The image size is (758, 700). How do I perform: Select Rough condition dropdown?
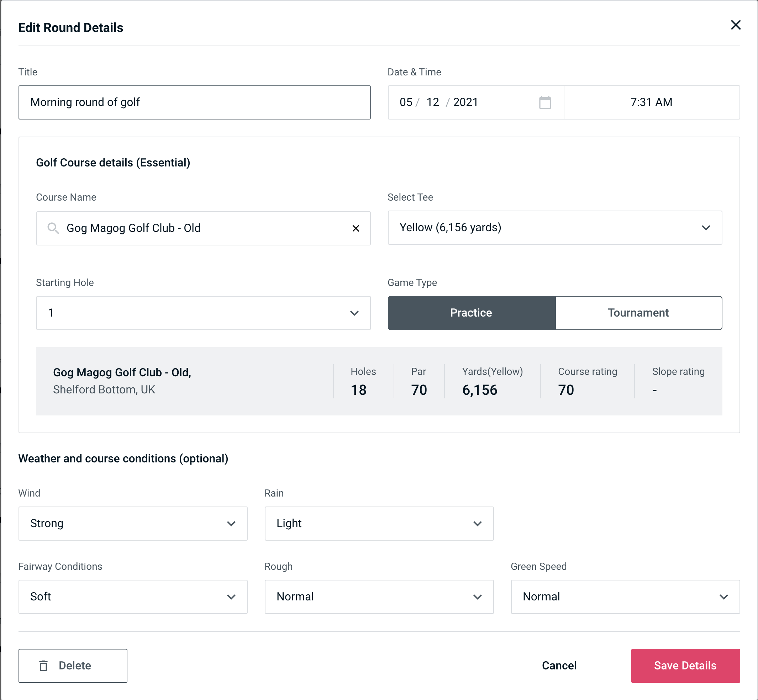click(x=379, y=597)
